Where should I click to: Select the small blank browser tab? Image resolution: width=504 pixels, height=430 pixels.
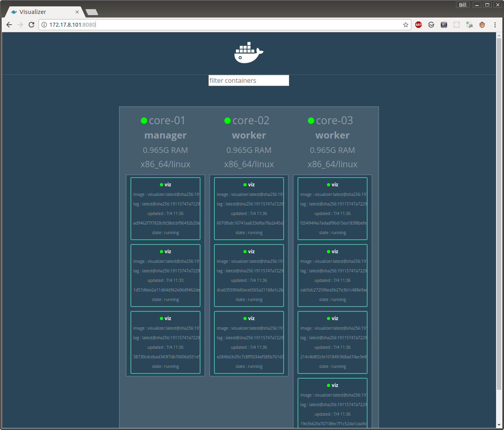(x=91, y=12)
